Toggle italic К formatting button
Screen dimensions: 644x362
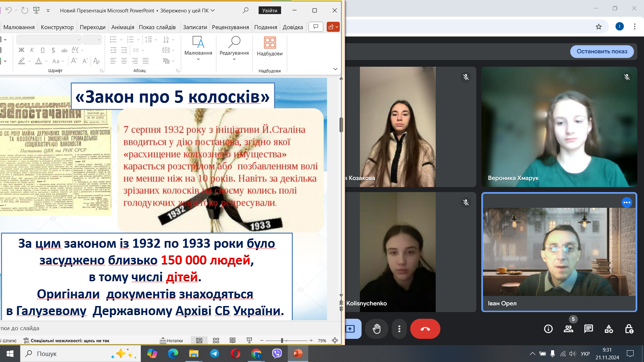point(32,50)
